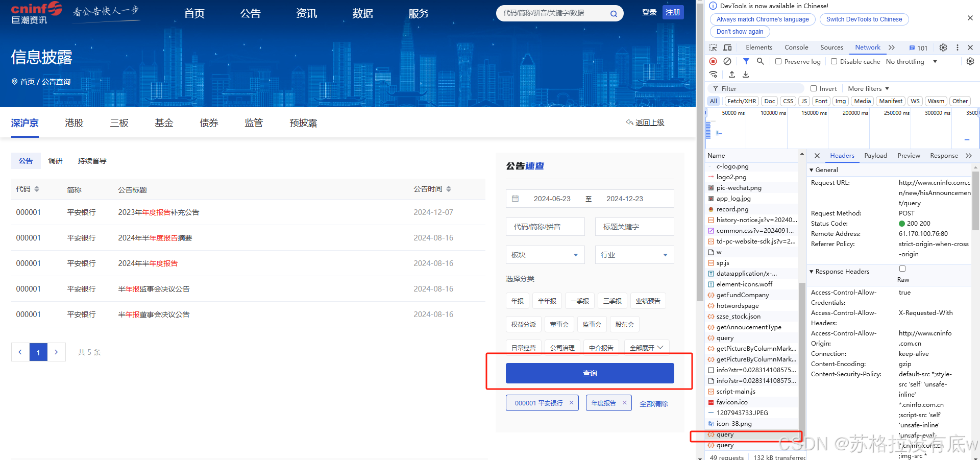The width and height of the screenshot is (980, 460).
Task: Click the 全部清除 link
Action: 653,404
